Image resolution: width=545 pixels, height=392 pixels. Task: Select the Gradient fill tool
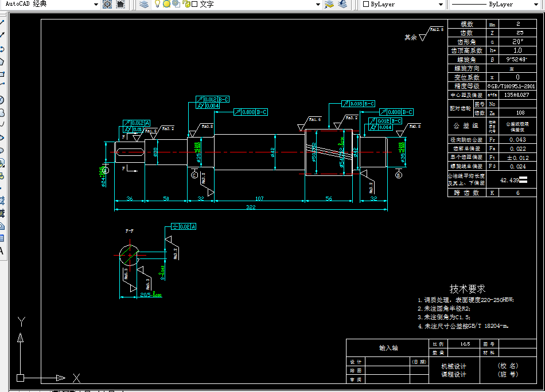click(2, 214)
